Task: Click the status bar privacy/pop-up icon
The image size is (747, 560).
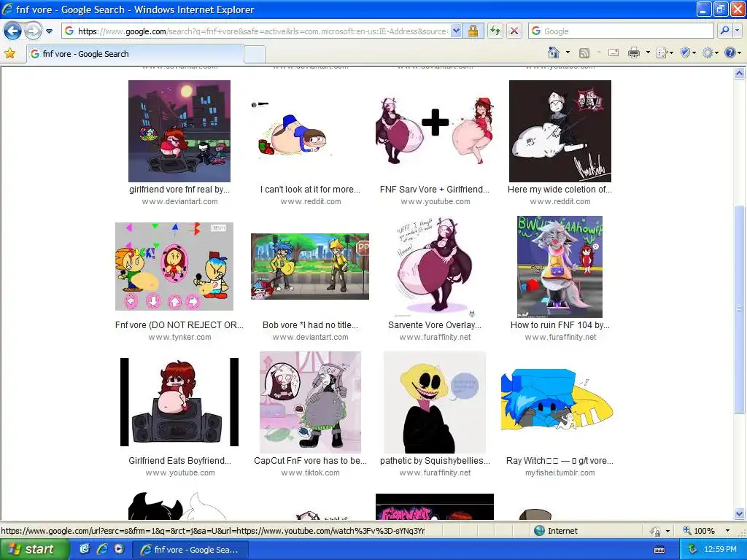Action: click(x=656, y=531)
